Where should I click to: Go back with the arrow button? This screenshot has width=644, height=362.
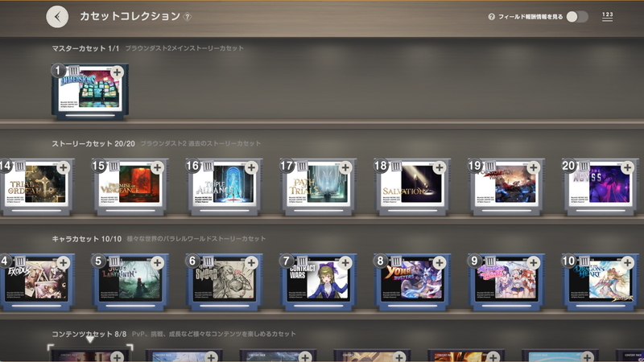tap(57, 17)
